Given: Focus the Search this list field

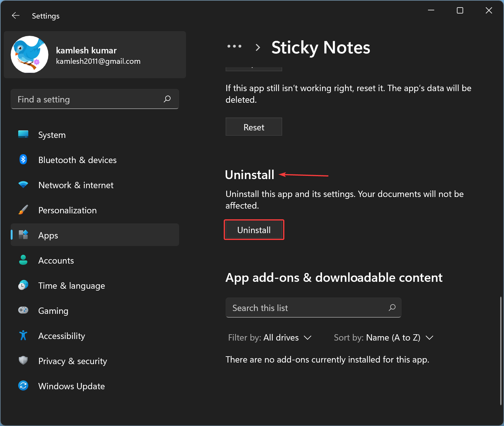Looking at the screenshot, I should pyautogui.click(x=314, y=308).
